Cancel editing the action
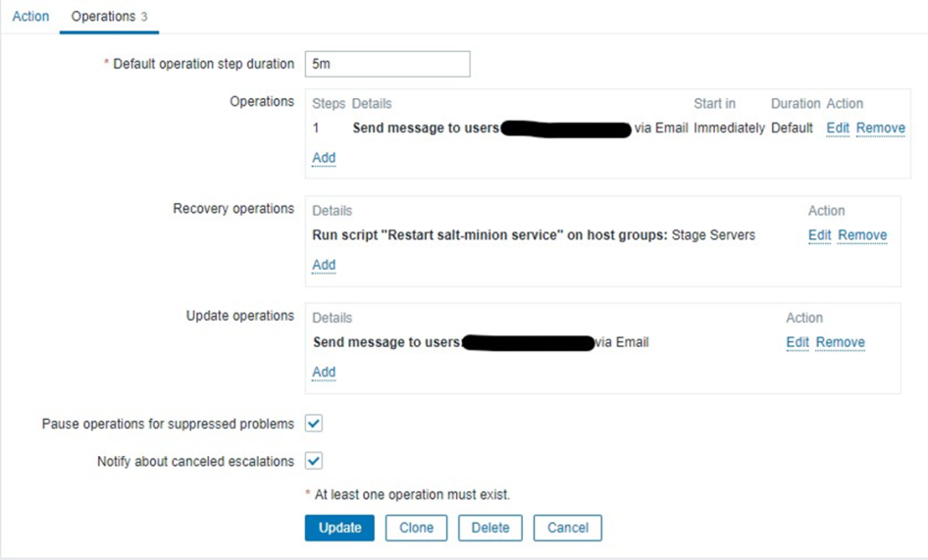This screenshot has height=560, width=928. [567, 528]
